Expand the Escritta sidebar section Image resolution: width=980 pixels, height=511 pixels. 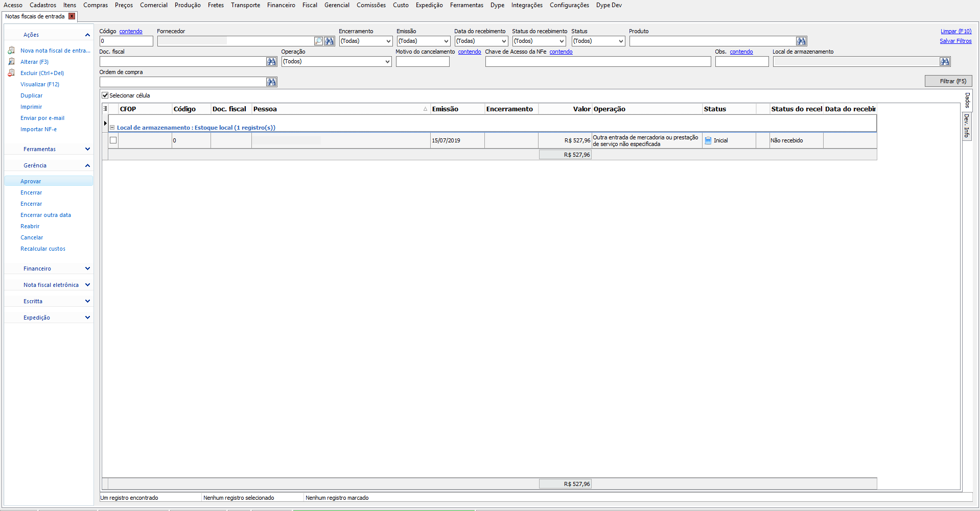[x=87, y=301]
